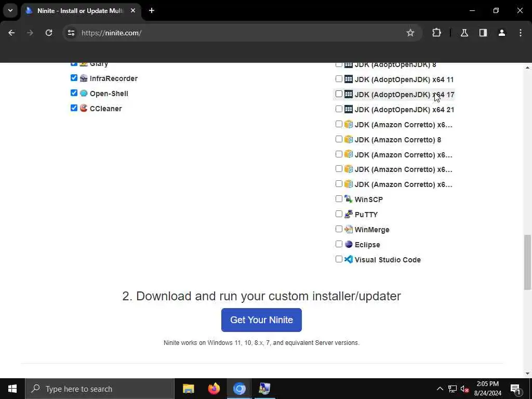Screen dimensions: 532x399
Task: Open the Windows Start menu
Action: [12, 389]
